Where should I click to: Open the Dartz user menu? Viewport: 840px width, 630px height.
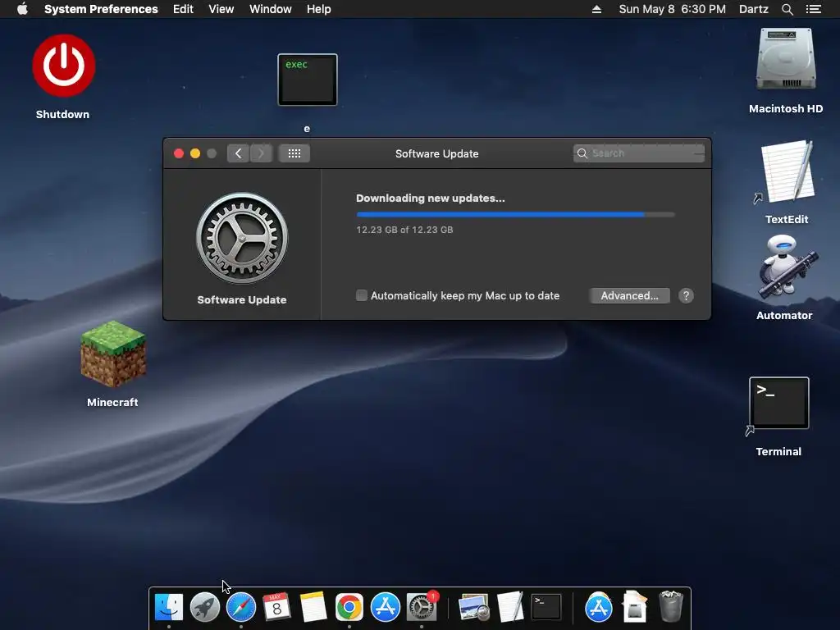pyautogui.click(x=753, y=9)
